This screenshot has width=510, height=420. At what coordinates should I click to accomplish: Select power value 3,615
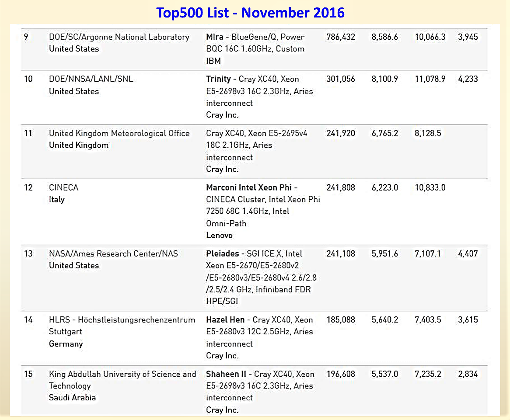(x=468, y=319)
